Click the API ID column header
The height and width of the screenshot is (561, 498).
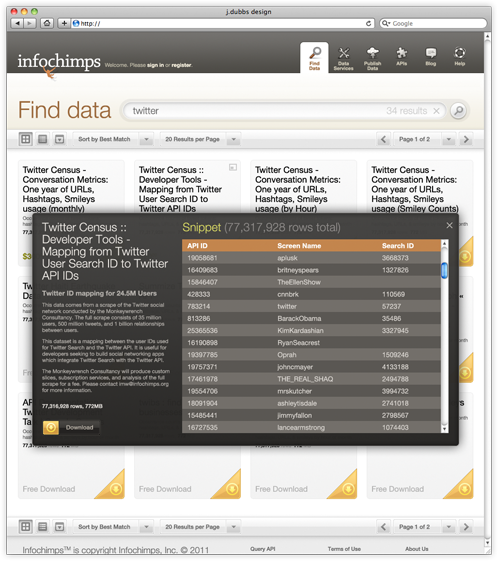pos(197,246)
